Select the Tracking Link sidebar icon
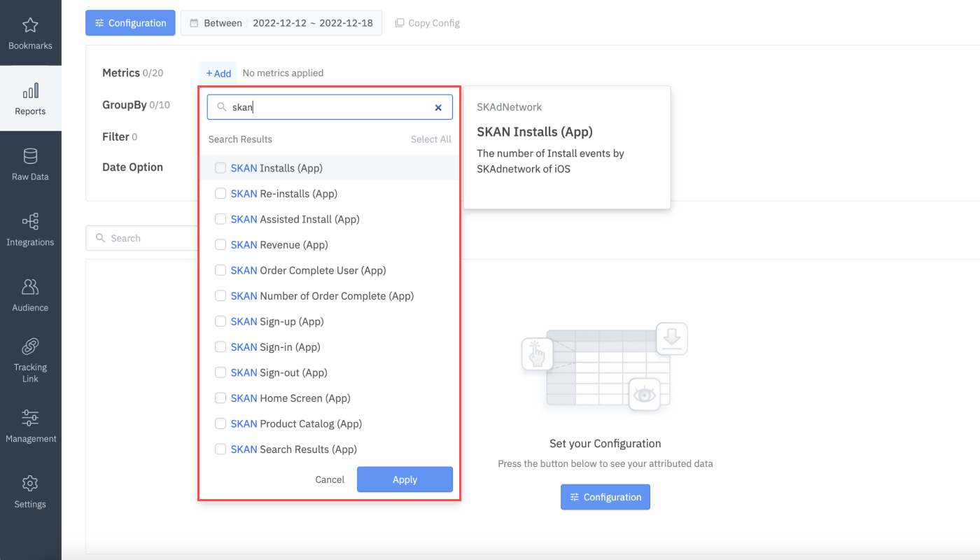Screen dimensions: 980x560 click(30, 358)
